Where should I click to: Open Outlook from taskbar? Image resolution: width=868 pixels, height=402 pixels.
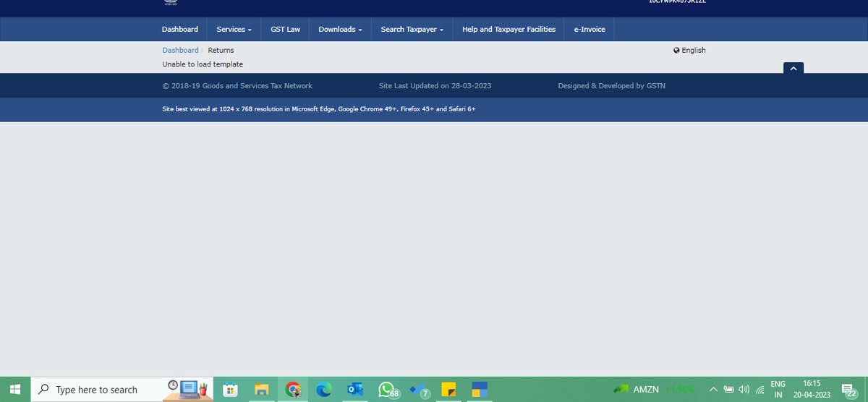[x=355, y=389]
